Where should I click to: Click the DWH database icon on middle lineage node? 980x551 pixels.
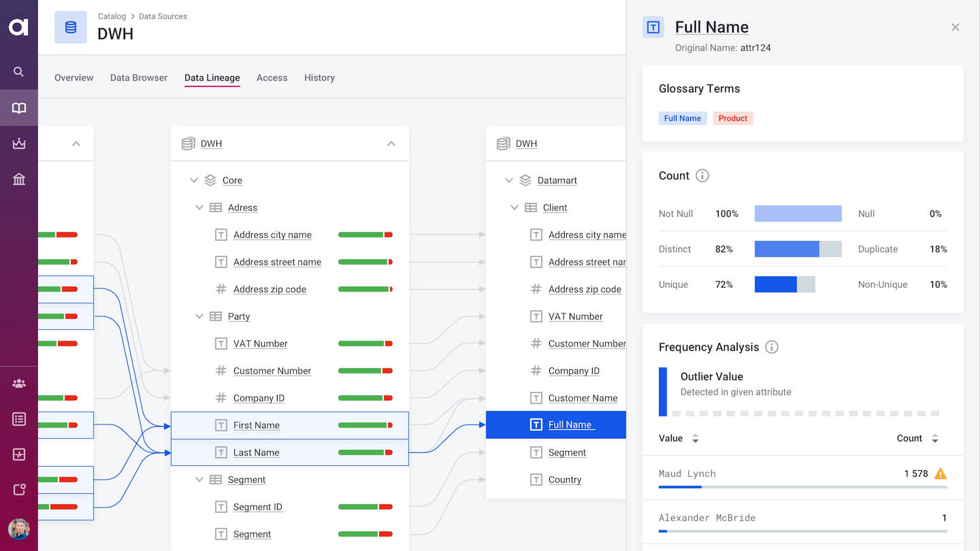(x=187, y=144)
